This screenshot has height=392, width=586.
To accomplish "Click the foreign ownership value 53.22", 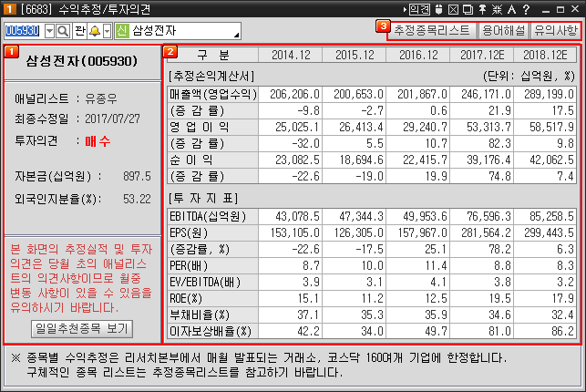I will pos(137,199).
